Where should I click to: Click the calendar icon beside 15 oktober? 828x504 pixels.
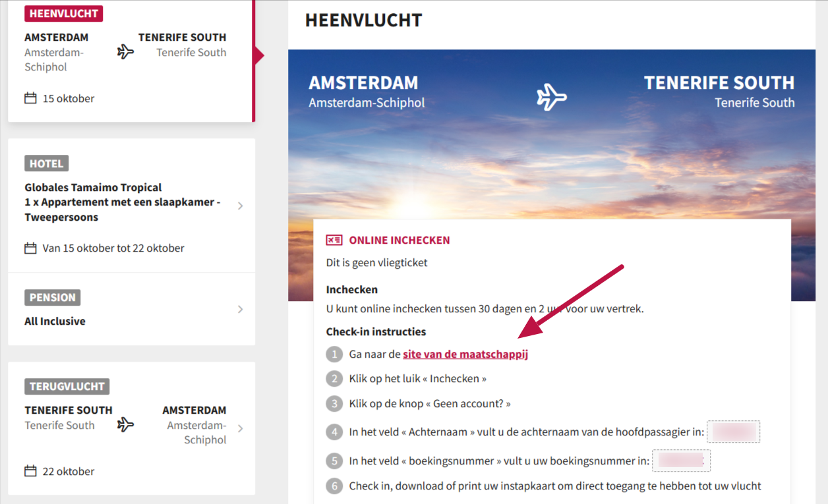30,98
